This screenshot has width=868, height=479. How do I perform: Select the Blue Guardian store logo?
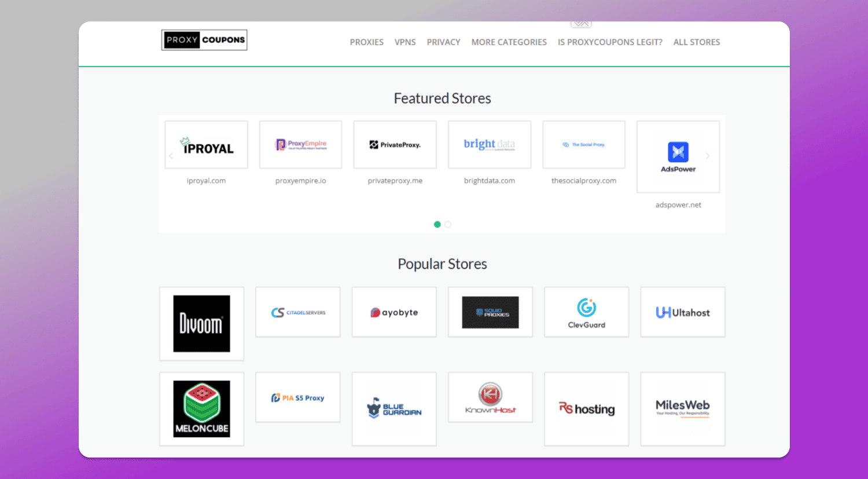(394, 409)
